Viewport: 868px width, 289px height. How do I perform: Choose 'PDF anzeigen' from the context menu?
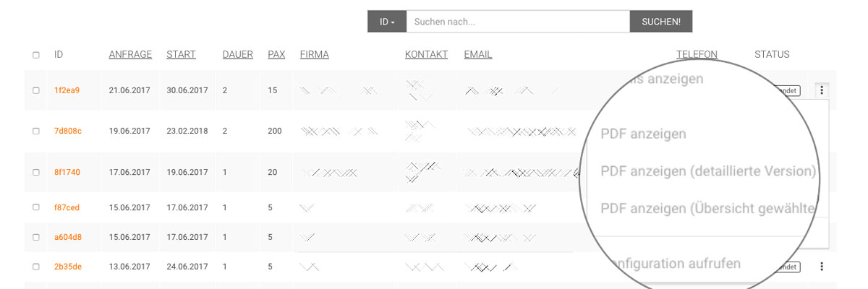[643, 134]
